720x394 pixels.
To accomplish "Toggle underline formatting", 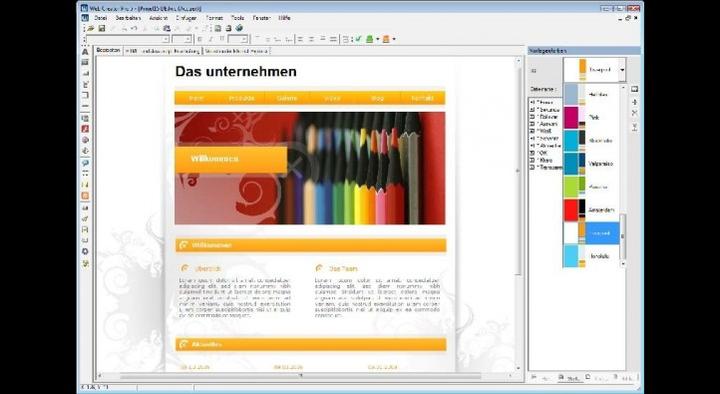I will 222,39.
